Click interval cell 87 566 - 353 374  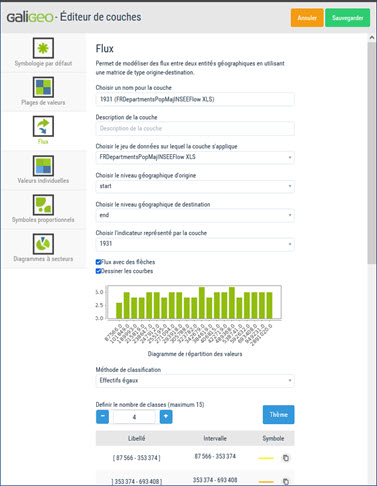215,456
